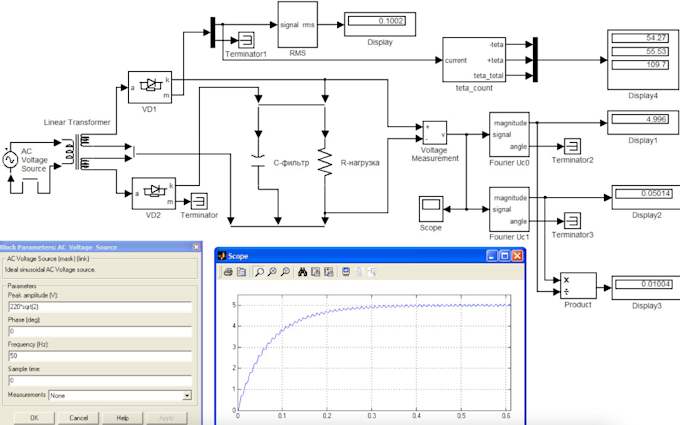Open the Measurements dropdown showing None
The image size is (680, 425).
pos(120,396)
